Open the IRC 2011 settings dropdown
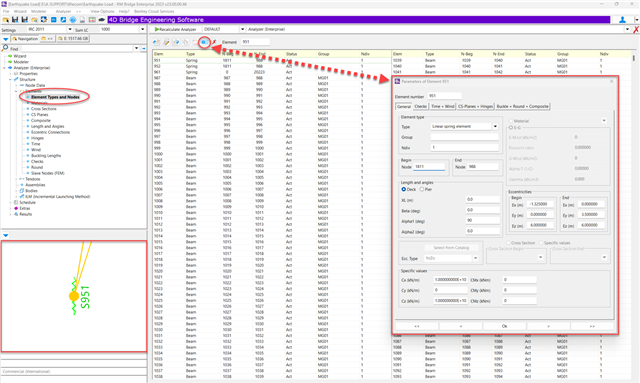This screenshot has width=640, height=383. [x=70, y=29]
